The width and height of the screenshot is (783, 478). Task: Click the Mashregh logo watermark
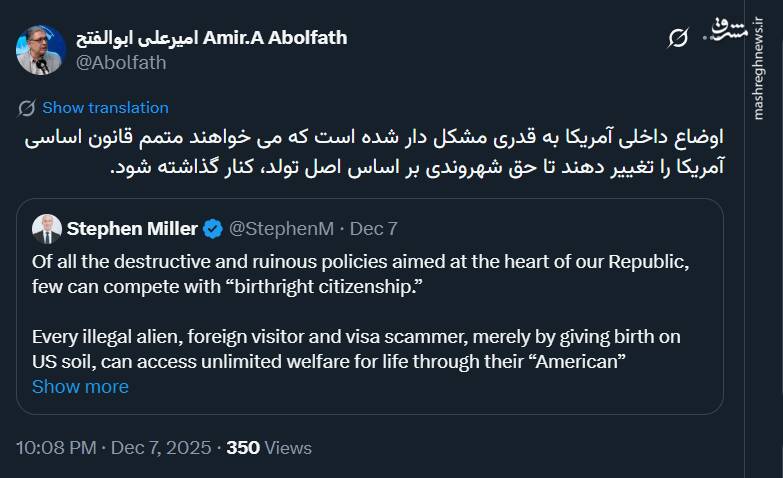(x=727, y=30)
